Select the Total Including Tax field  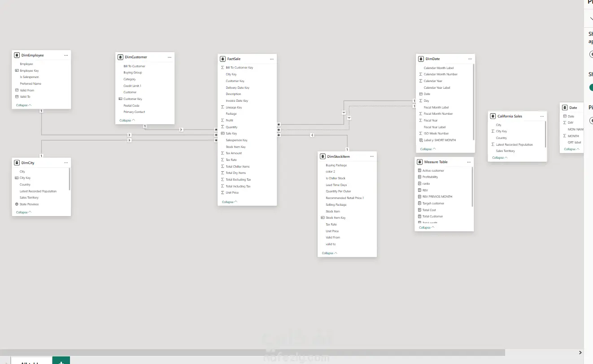point(238,186)
